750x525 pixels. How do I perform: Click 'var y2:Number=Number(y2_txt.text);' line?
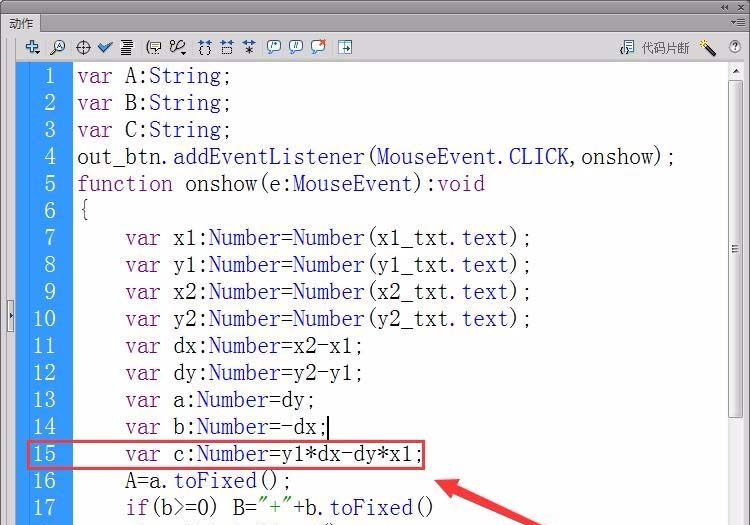[x=328, y=318]
